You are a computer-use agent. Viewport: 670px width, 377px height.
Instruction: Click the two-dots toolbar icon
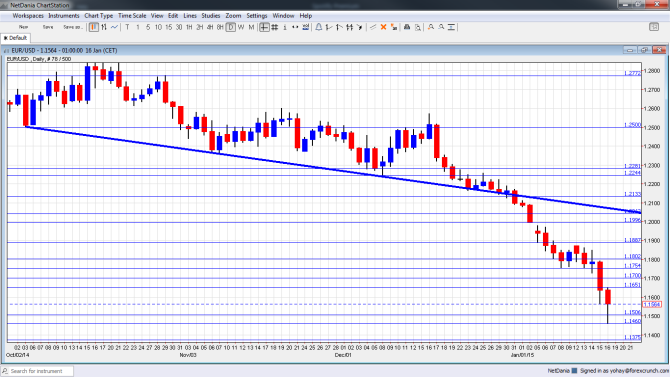[x=295, y=27]
